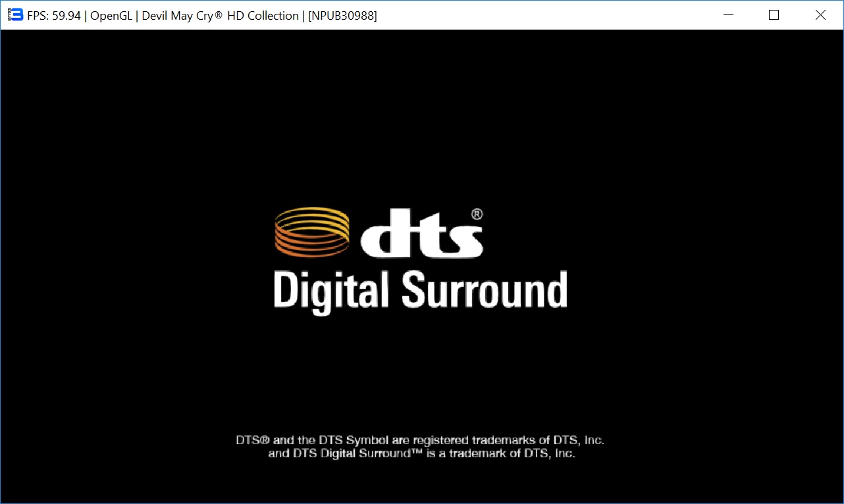Screen dimensions: 844x504
Task: Click the black area above the DTS logo
Action: point(421,118)
